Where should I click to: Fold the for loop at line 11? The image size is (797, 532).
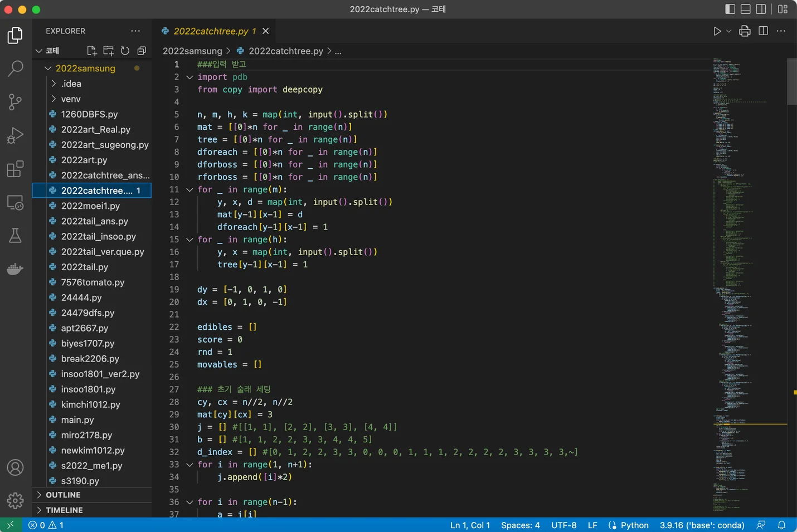click(x=189, y=189)
